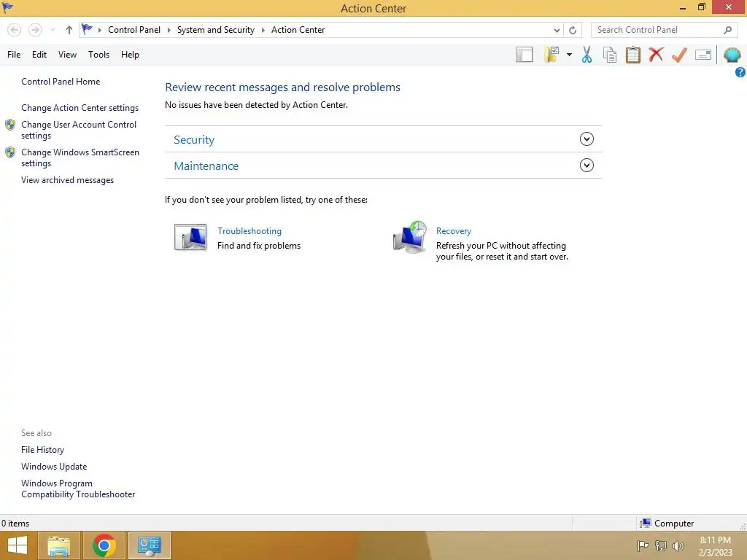Click the Troubleshooting monitor icon

190,237
